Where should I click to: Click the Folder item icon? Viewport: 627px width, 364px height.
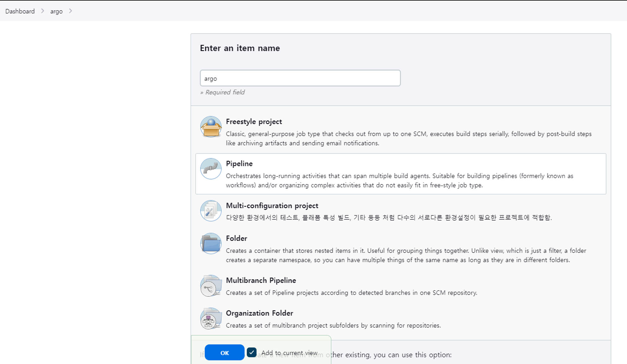211,243
